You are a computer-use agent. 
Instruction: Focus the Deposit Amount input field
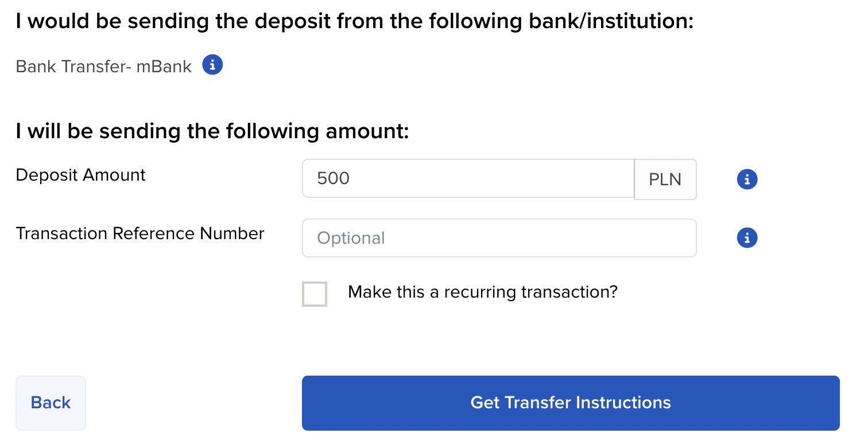468,179
